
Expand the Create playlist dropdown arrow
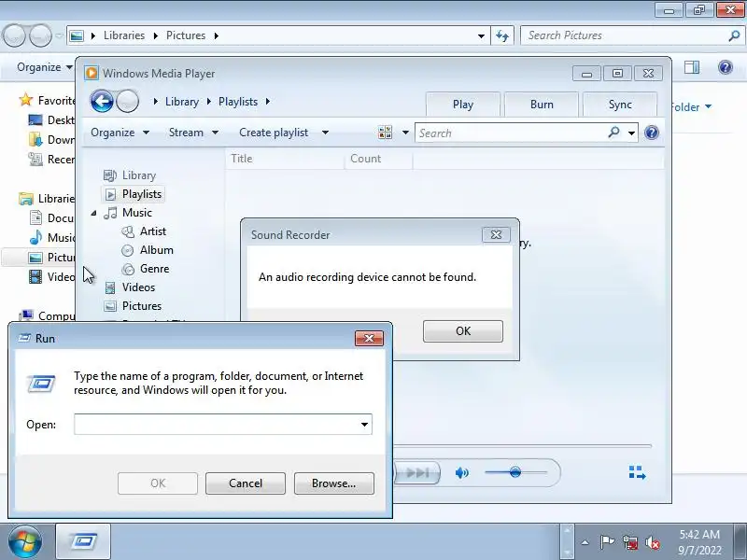point(325,133)
